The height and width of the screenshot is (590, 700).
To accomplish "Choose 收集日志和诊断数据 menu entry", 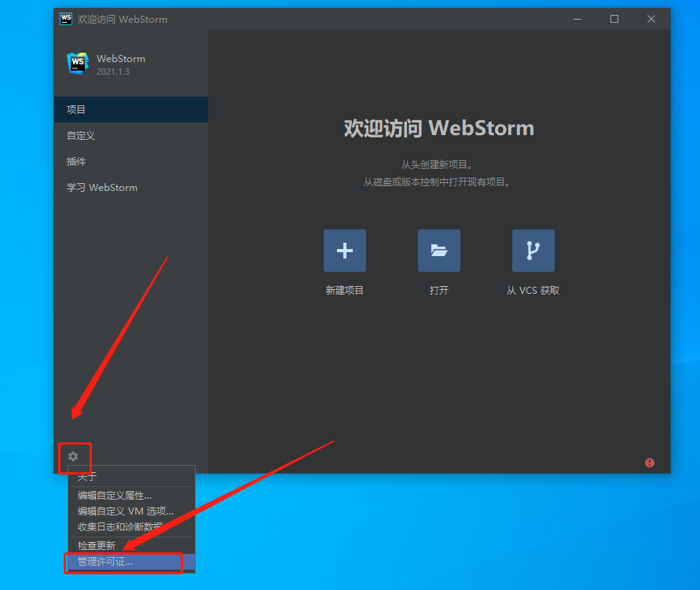I will tap(131, 526).
